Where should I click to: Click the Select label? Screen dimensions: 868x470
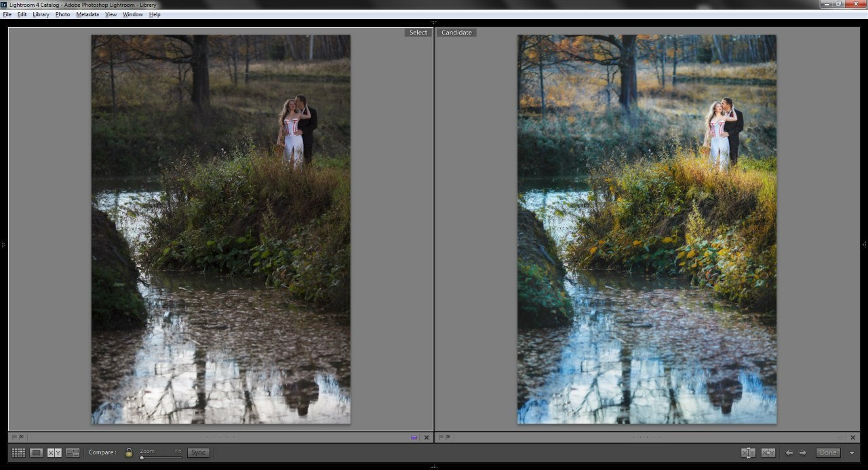[418, 33]
